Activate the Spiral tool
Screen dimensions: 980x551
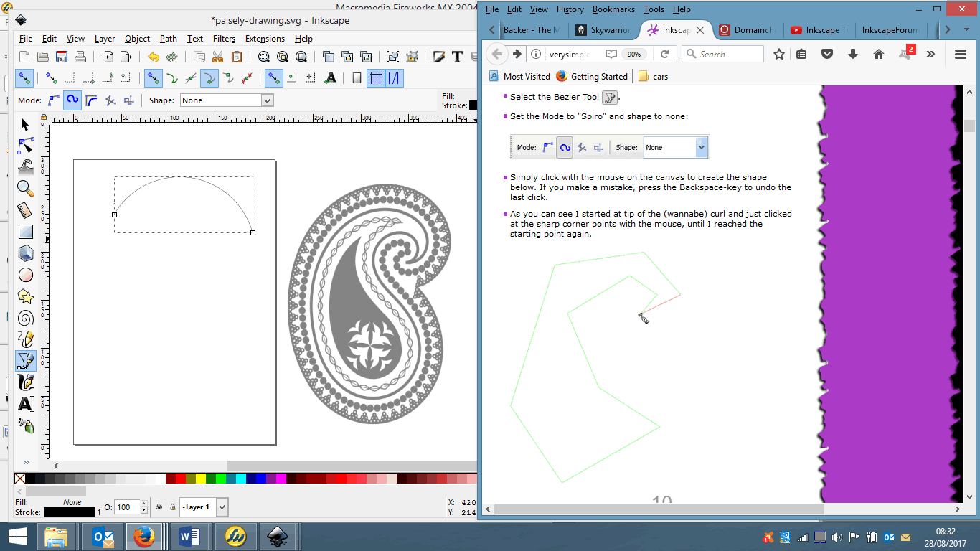tap(24, 318)
